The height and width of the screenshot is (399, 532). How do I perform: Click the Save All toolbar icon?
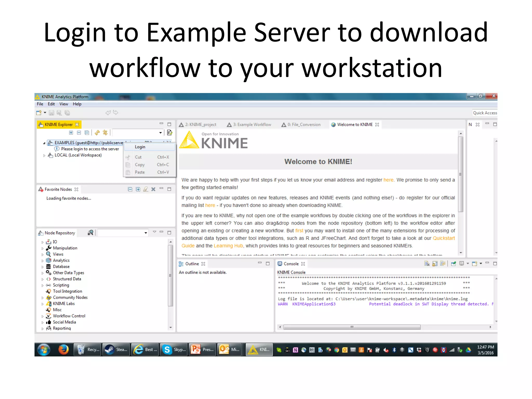(67, 113)
